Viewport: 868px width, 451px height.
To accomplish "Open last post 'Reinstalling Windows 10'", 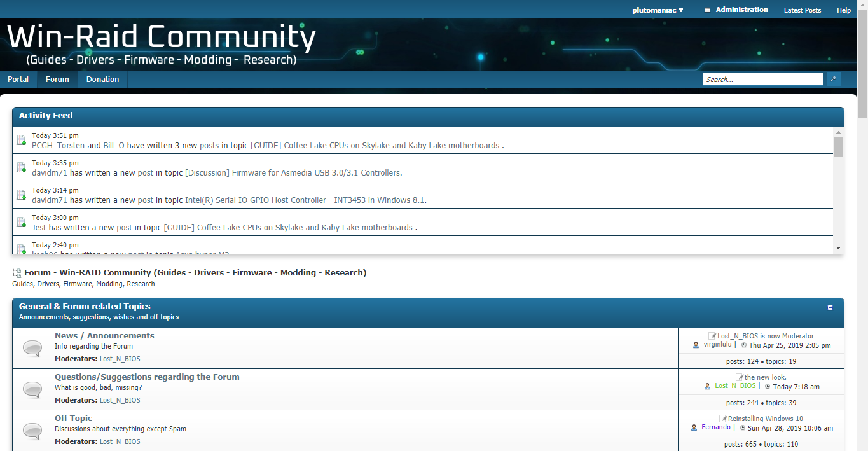I will pyautogui.click(x=766, y=419).
